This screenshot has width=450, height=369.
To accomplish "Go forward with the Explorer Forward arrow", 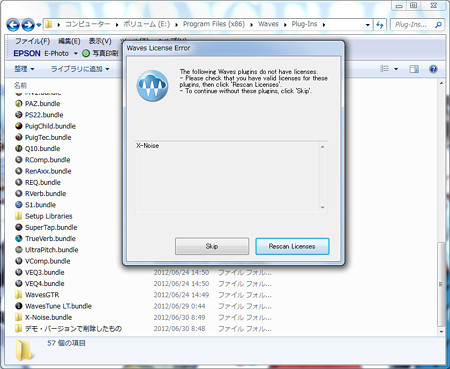I will tap(28, 25).
